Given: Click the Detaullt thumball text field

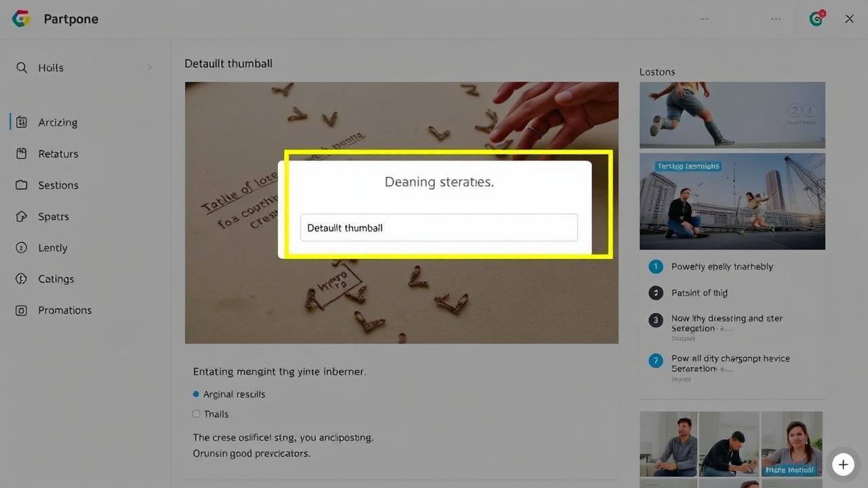Looking at the screenshot, I should click(x=439, y=228).
